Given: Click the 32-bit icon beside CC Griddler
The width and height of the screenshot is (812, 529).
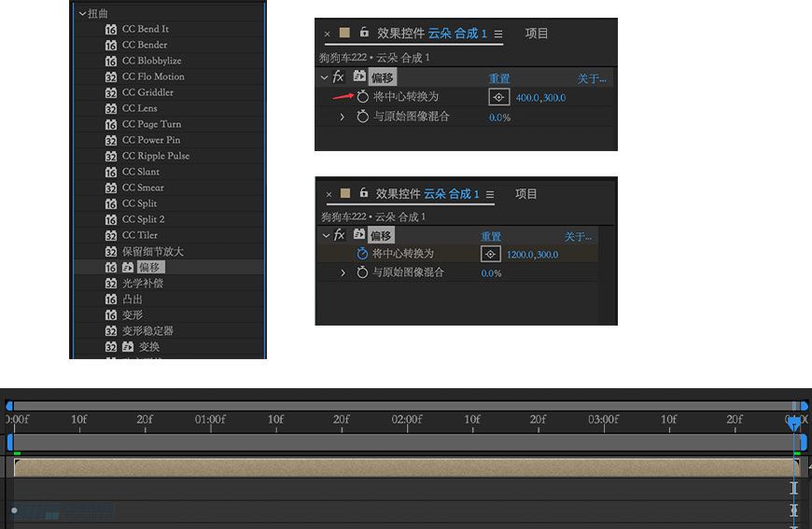Looking at the screenshot, I should click(111, 92).
